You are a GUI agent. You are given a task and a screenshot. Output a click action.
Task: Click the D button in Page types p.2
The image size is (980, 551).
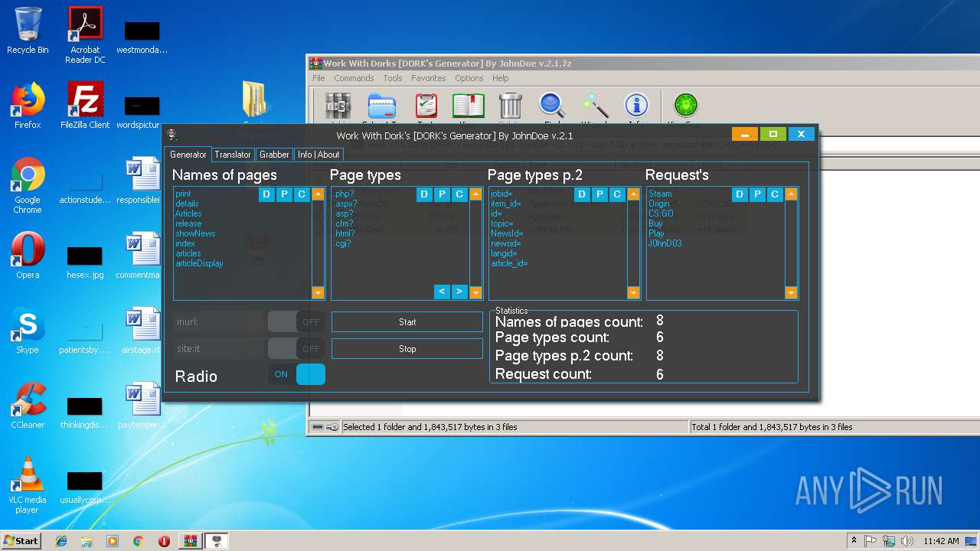click(x=582, y=194)
